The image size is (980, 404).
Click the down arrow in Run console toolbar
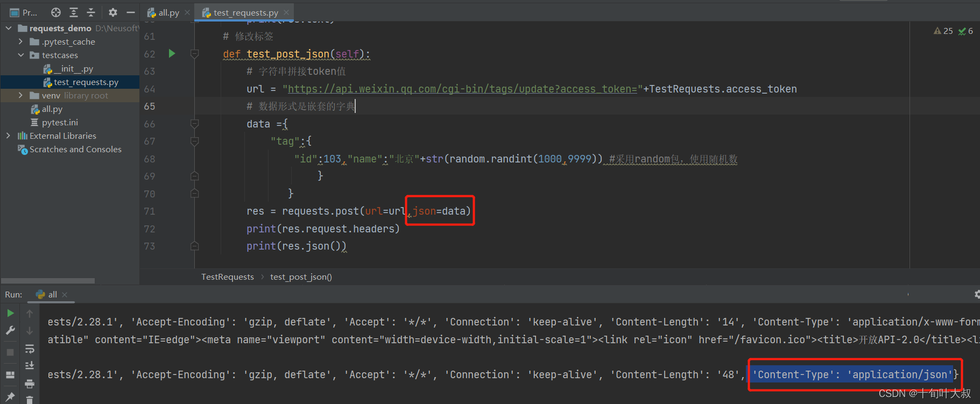pos(30,330)
